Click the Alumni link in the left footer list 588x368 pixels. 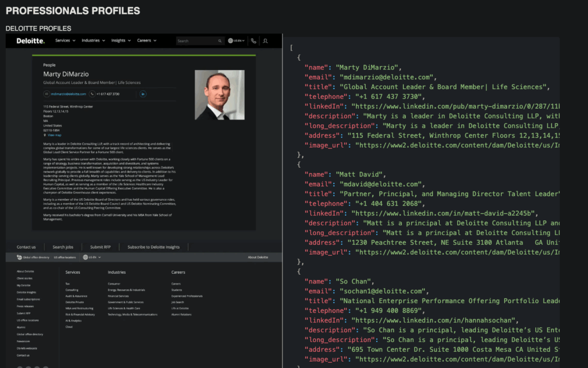tap(21, 327)
